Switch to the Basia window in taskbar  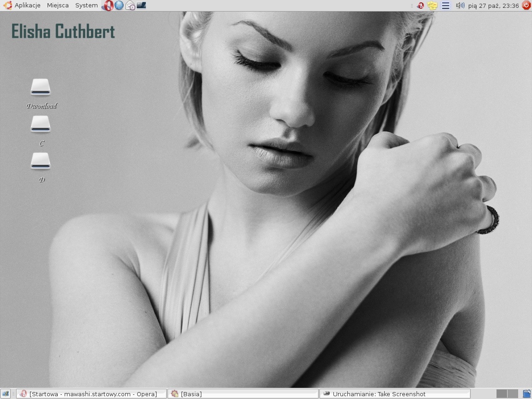[x=243, y=394]
